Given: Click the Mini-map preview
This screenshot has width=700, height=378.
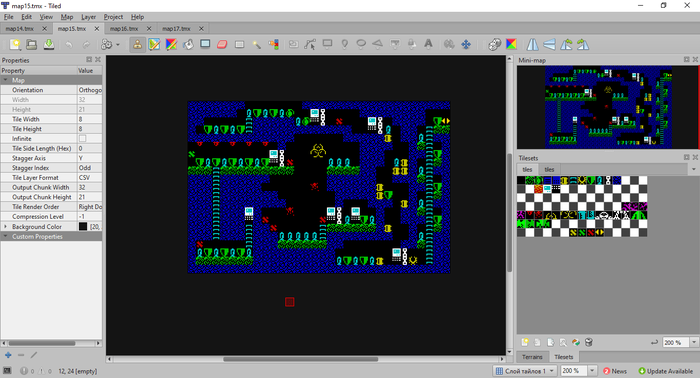Looking at the screenshot, I should point(608,107).
